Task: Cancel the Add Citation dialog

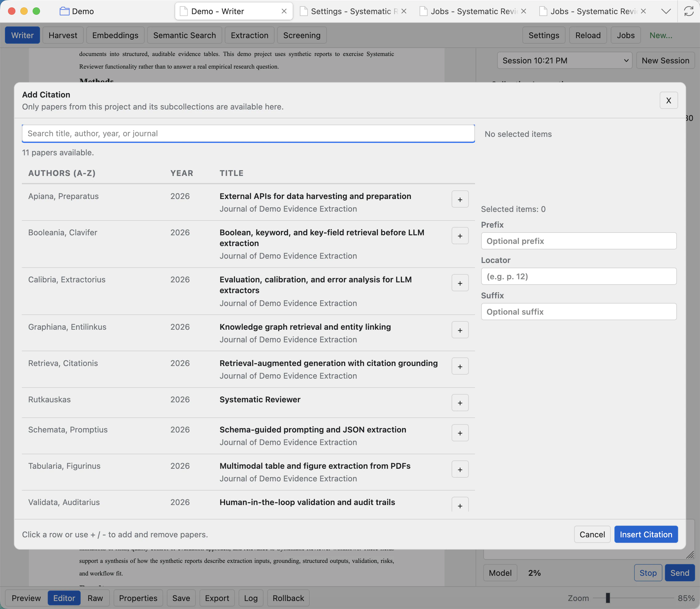Action: 592,534
